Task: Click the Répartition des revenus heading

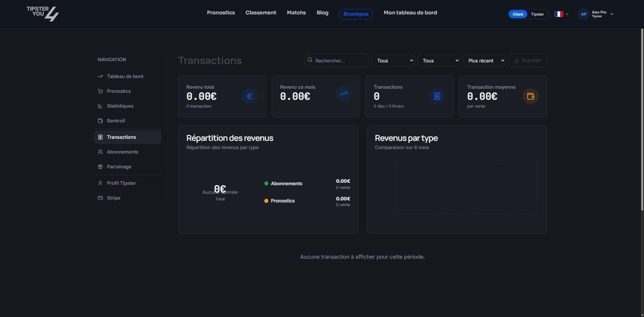Action: click(230, 138)
